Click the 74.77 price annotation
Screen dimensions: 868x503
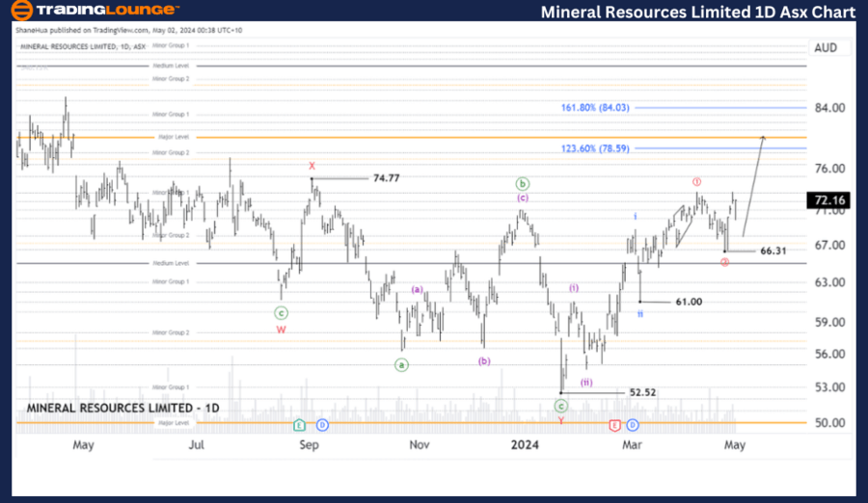[387, 178]
